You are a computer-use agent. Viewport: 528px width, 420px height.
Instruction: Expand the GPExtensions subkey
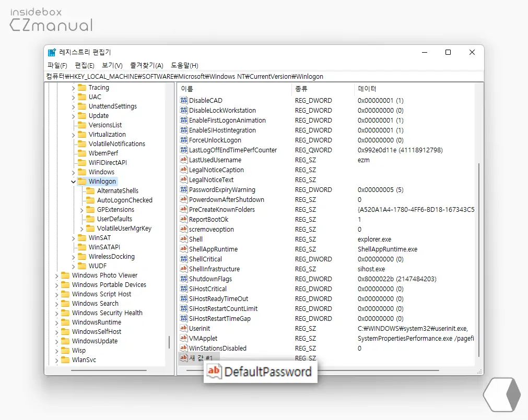tap(82, 210)
